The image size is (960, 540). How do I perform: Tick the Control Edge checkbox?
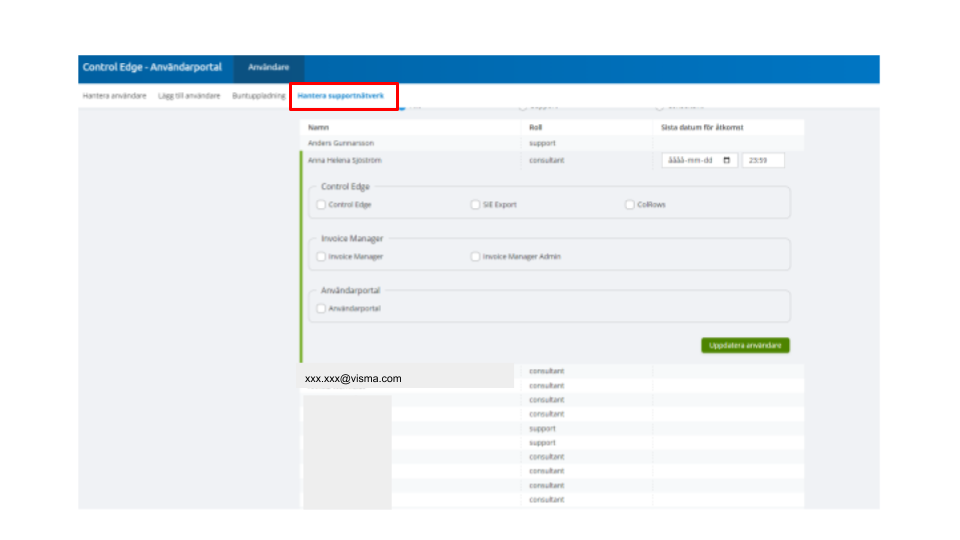pyautogui.click(x=321, y=204)
